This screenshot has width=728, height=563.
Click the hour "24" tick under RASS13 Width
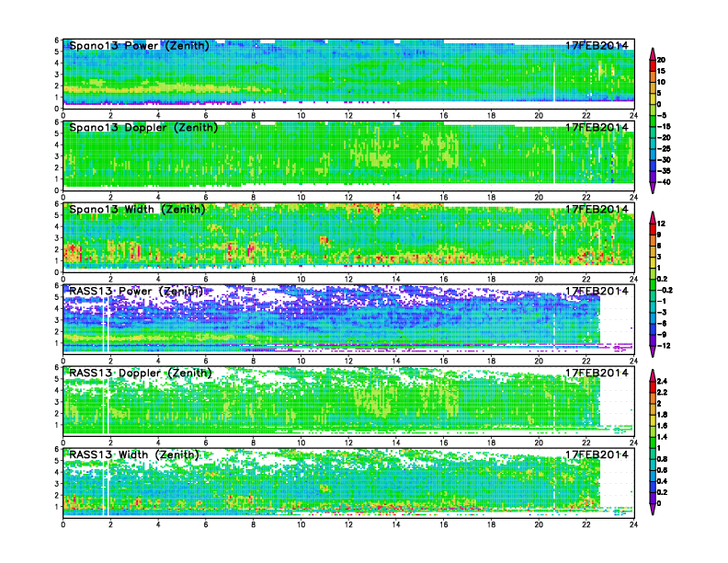[x=633, y=524]
